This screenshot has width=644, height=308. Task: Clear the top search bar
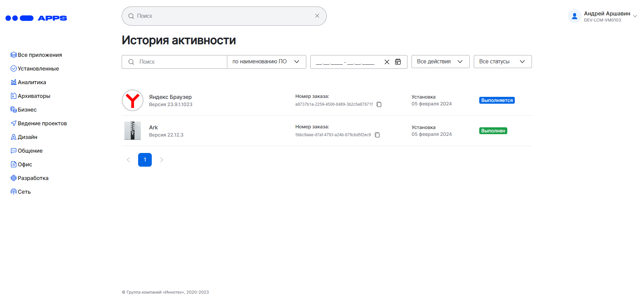317,16
